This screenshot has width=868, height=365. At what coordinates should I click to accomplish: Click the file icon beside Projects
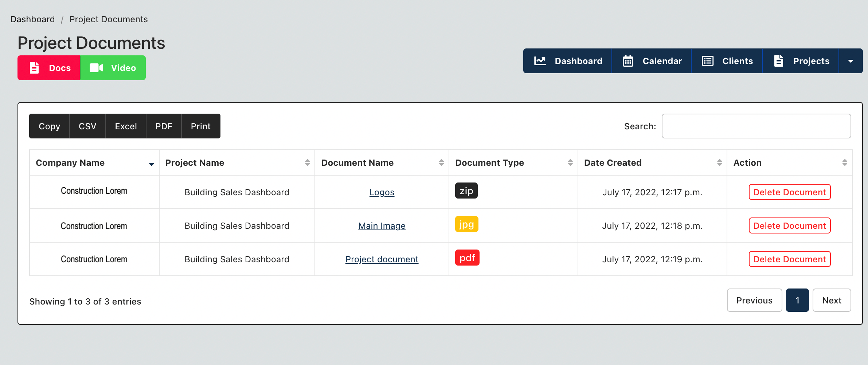(779, 61)
